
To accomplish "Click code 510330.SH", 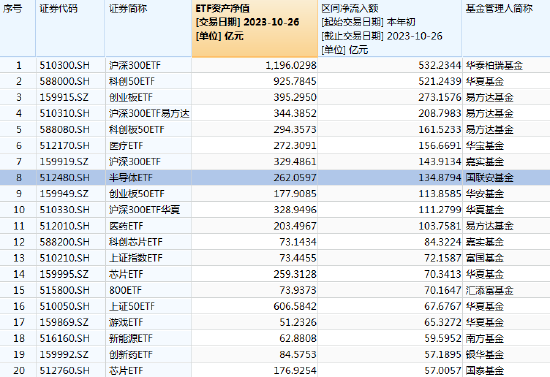I will 65,210.
